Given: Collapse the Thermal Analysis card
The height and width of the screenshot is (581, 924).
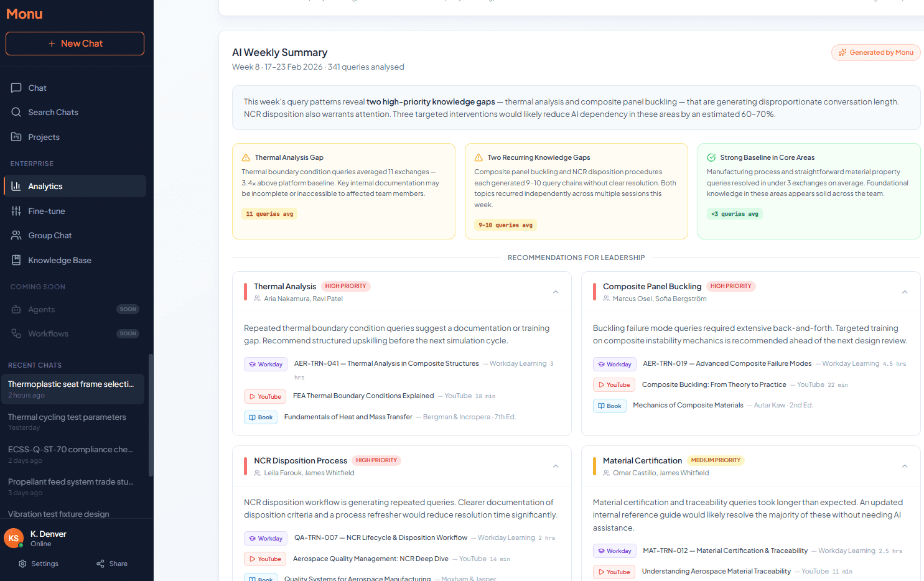Looking at the screenshot, I should pyautogui.click(x=556, y=292).
